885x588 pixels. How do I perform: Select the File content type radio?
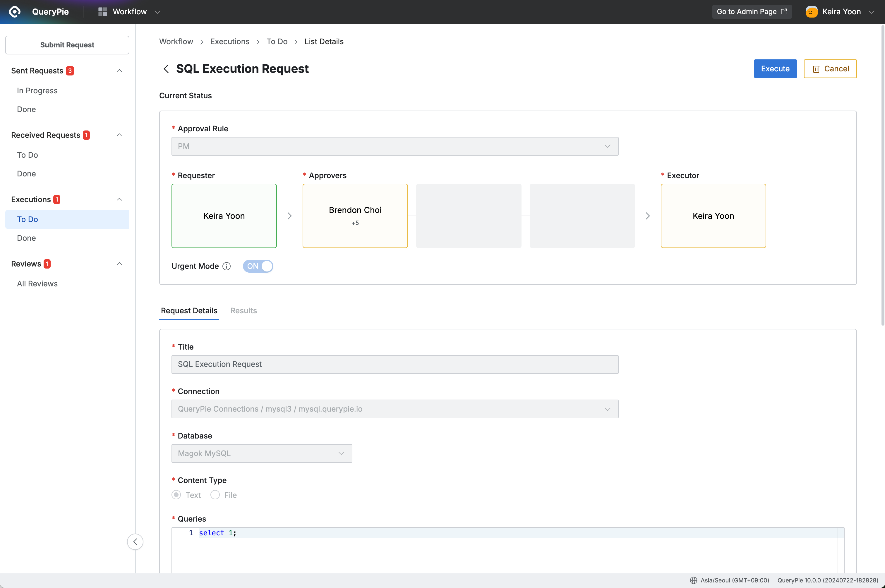click(x=215, y=495)
